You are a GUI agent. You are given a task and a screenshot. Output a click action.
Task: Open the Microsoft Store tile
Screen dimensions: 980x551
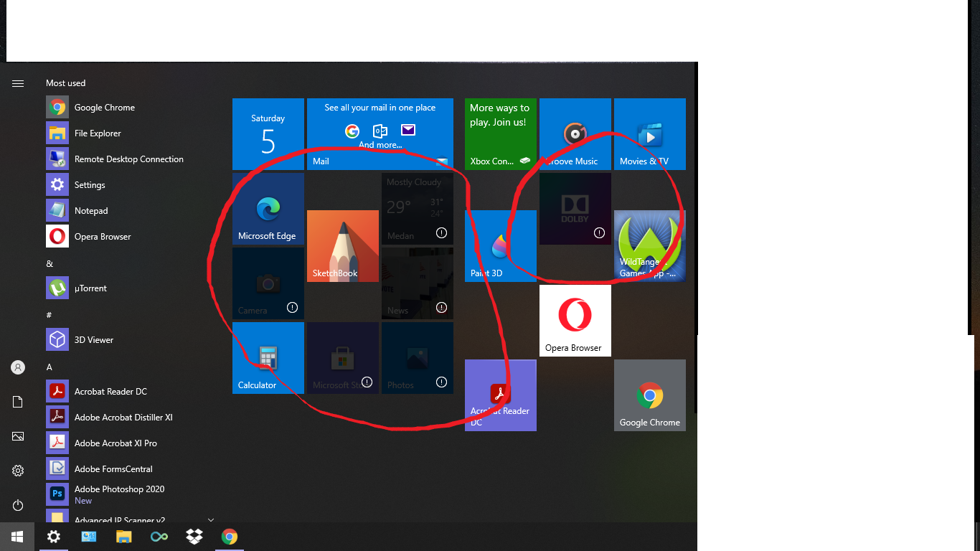pyautogui.click(x=343, y=358)
